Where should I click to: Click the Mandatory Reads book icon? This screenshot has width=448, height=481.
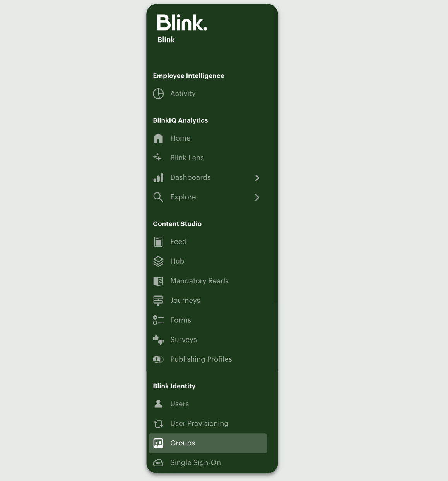(x=158, y=281)
